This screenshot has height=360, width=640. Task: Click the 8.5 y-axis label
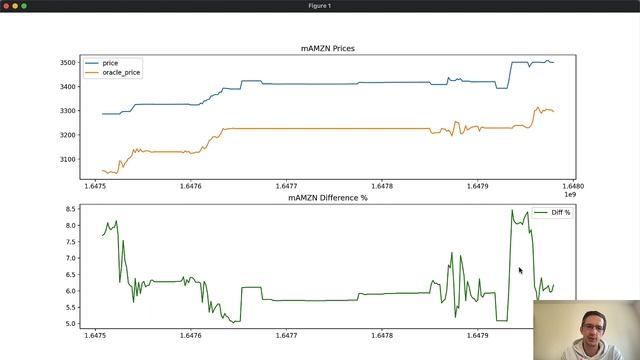(71, 209)
